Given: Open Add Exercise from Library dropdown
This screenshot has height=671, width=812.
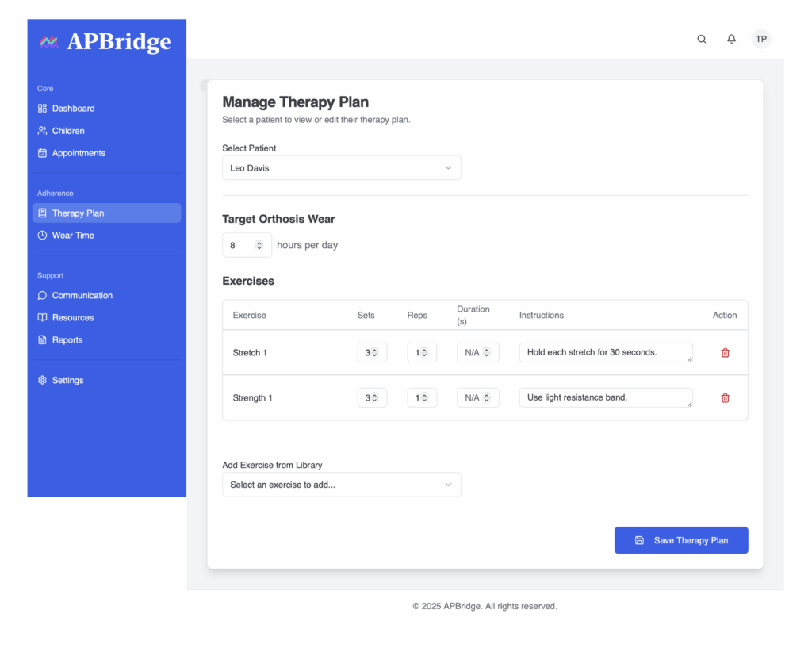Looking at the screenshot, I should tap(341, 485).
